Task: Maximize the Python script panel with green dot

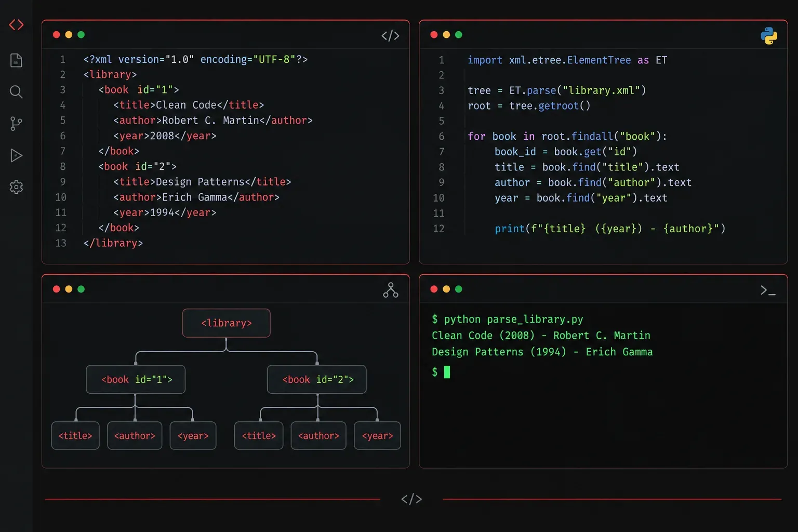Action: (458, 35)
